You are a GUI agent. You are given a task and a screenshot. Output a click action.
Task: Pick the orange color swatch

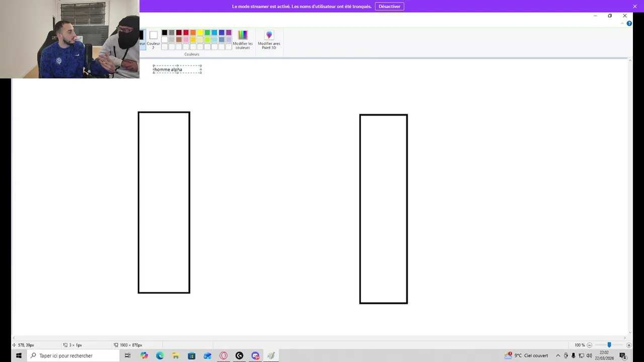coord(193,33)
